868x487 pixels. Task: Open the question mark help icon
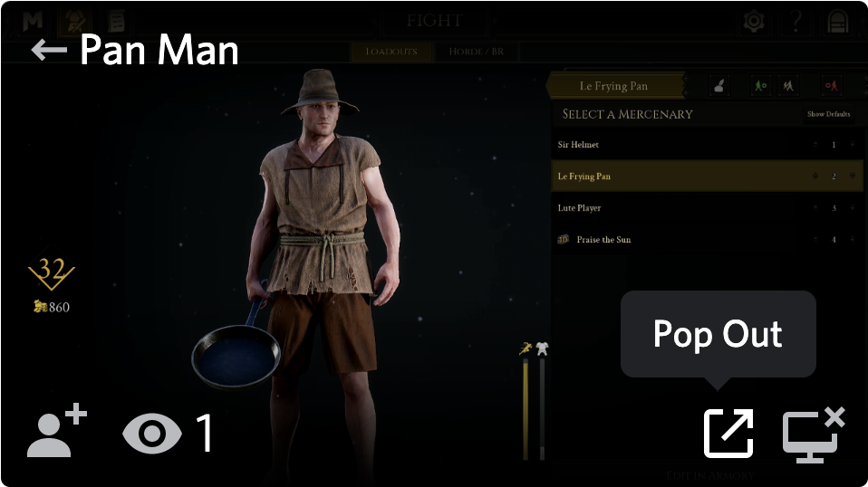[x=796, y=21]
